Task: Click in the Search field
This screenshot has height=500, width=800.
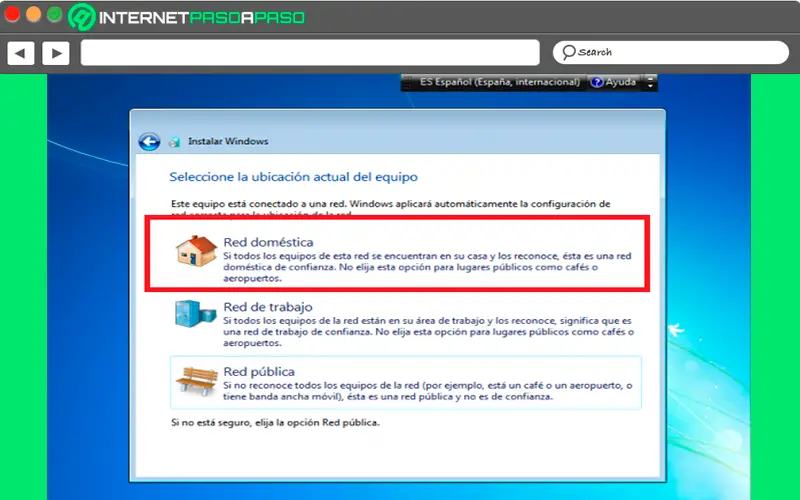Action: pos(671,52)
